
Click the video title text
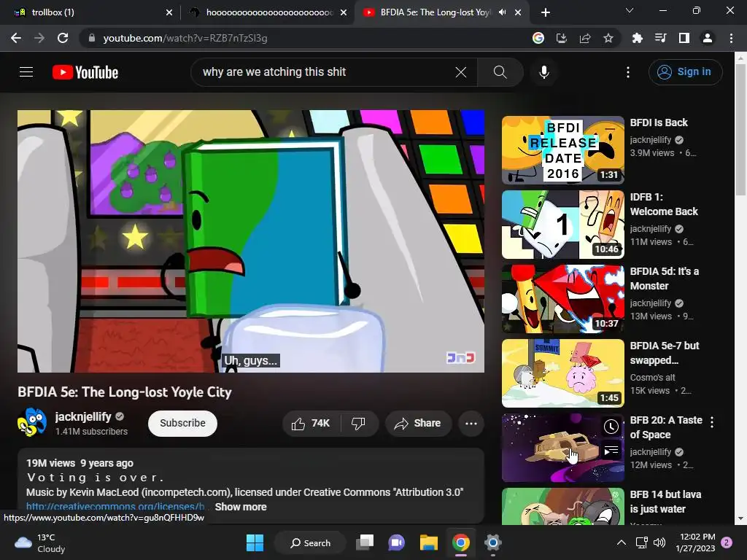(x=124, y=392)
